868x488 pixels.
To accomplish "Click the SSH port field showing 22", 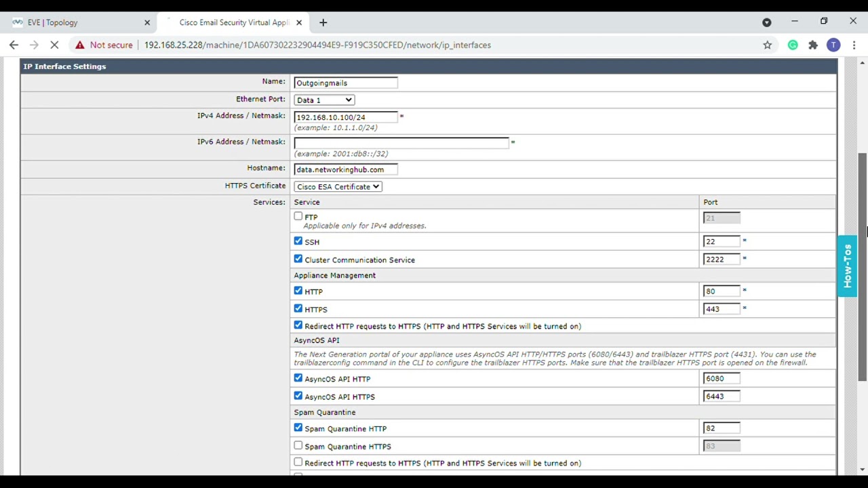I will 722,241.
